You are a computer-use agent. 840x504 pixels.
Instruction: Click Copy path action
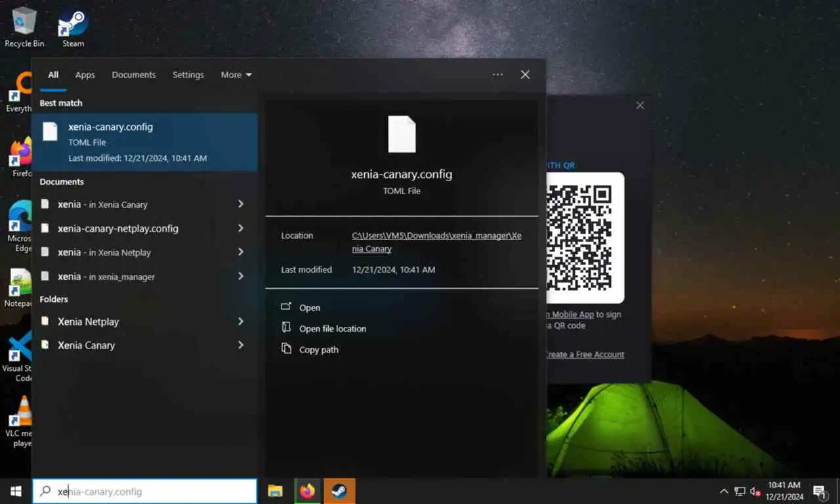319,350
